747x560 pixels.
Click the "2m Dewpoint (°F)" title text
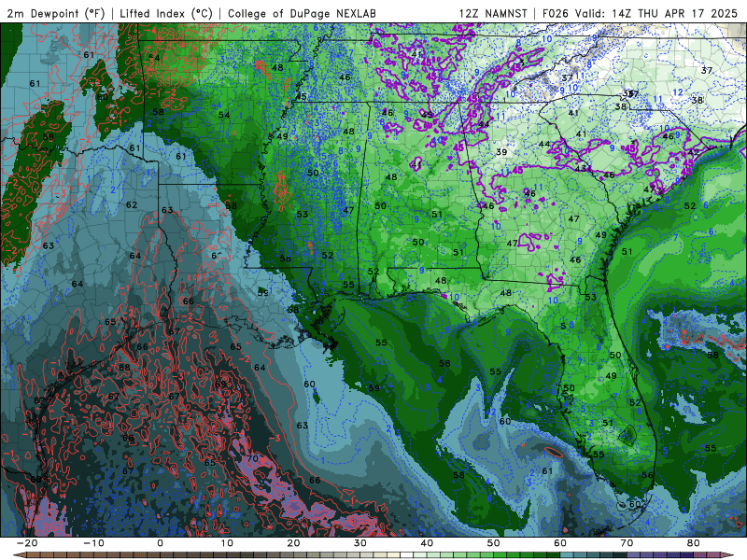(56, 13)
